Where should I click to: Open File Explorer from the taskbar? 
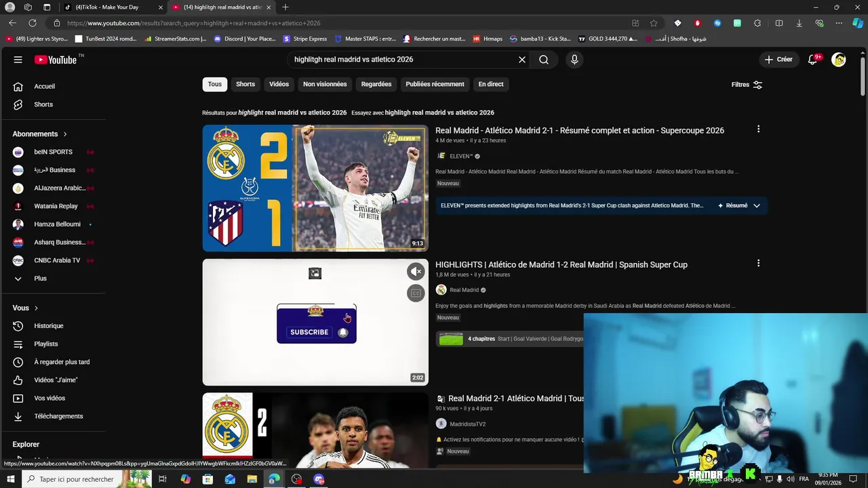point(252,479)
